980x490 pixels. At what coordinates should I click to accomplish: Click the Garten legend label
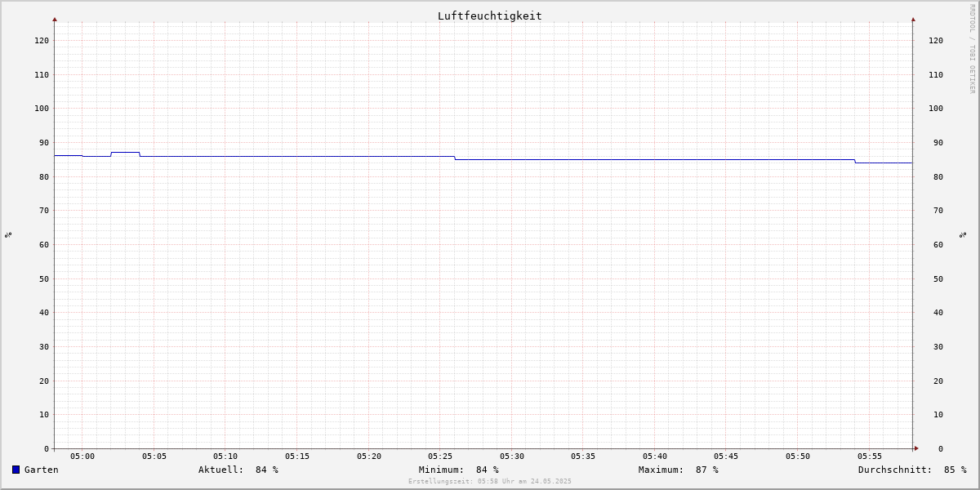click(42, 470)
